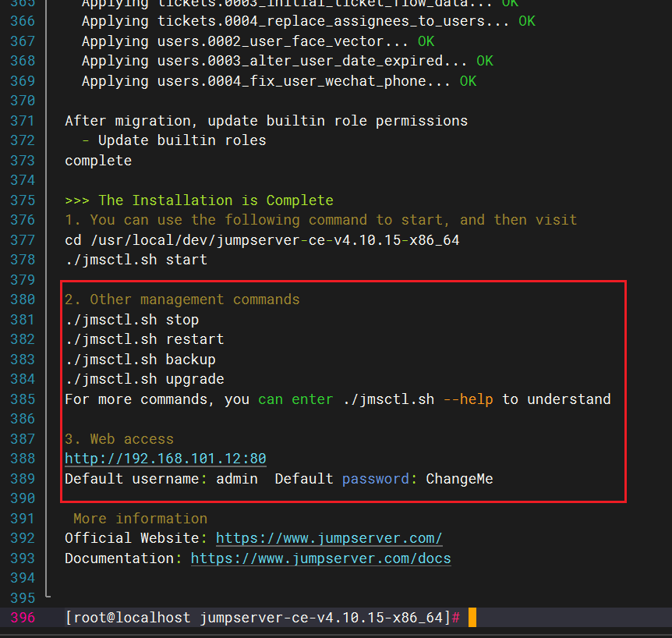Click line number 388 in the gutter
Viewport: 672px width, 638px height.
point(23,459)
